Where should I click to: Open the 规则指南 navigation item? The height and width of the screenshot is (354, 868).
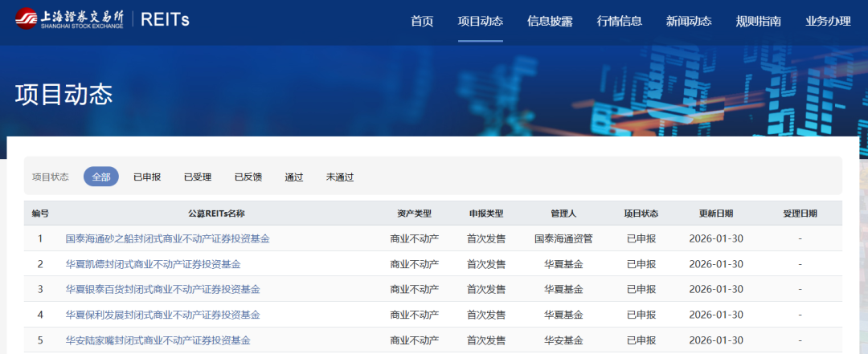point(759,22)
